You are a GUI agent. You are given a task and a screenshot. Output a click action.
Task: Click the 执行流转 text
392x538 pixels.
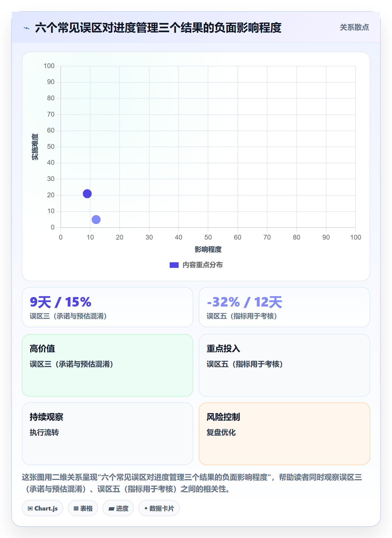pos(44,433)
